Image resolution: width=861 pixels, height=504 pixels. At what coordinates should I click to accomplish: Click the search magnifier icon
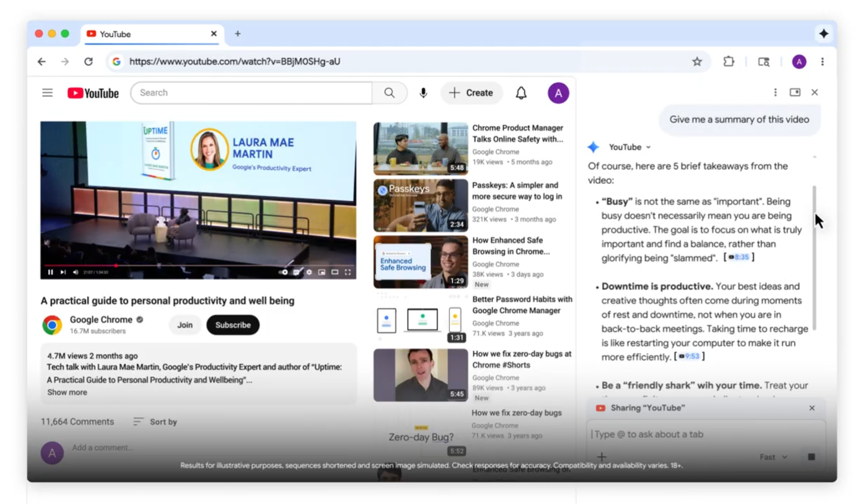click(389, 93)
